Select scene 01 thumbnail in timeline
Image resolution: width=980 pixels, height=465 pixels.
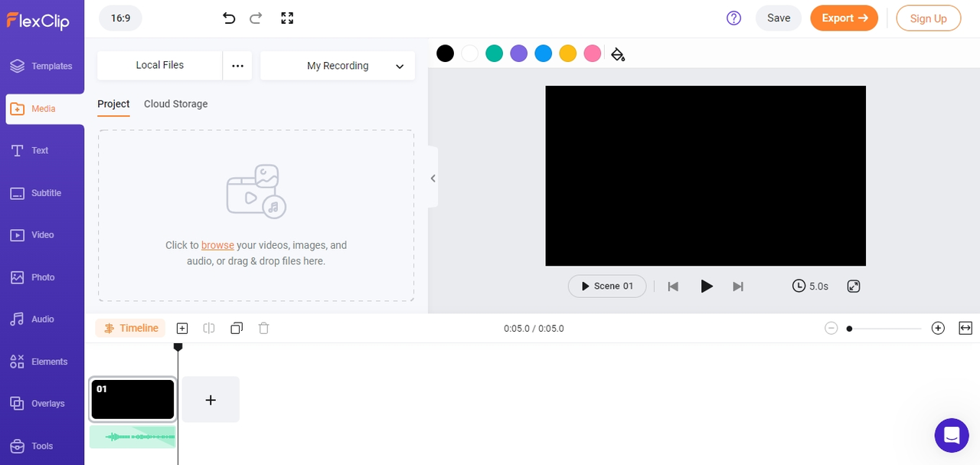click(132, 399)
